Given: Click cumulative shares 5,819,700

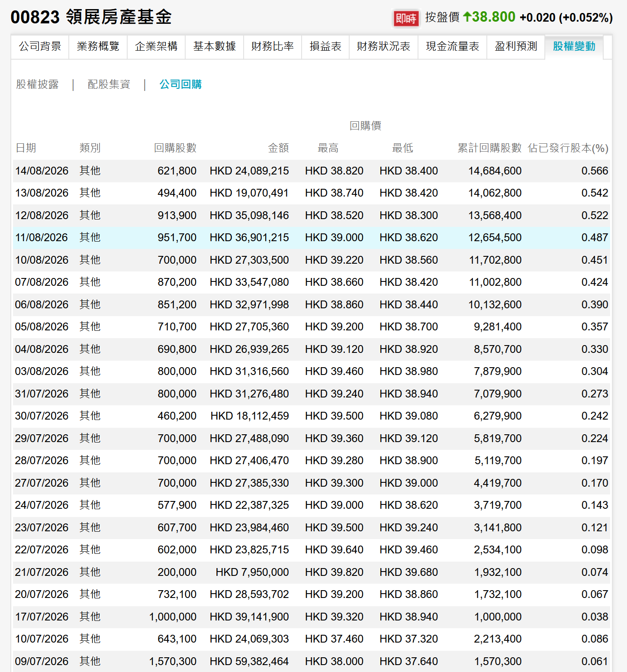Looking at the screenshot, I should 498,438.
